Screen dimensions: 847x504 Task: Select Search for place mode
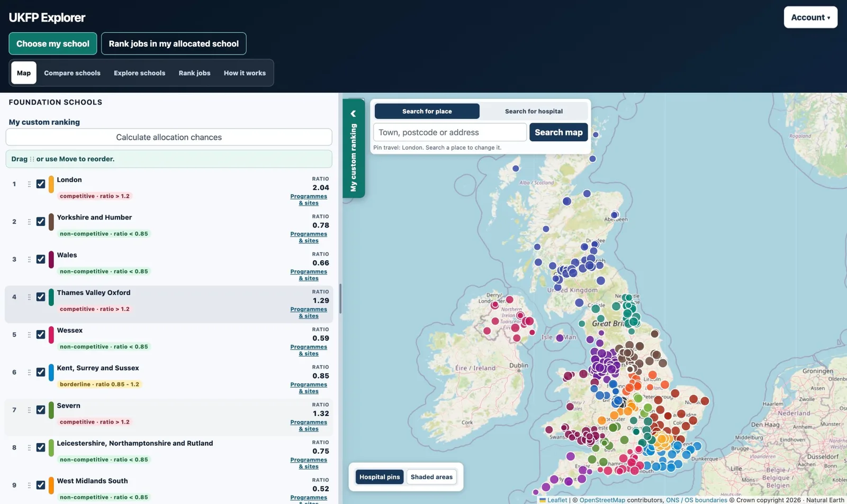click(x=427, y=111)
